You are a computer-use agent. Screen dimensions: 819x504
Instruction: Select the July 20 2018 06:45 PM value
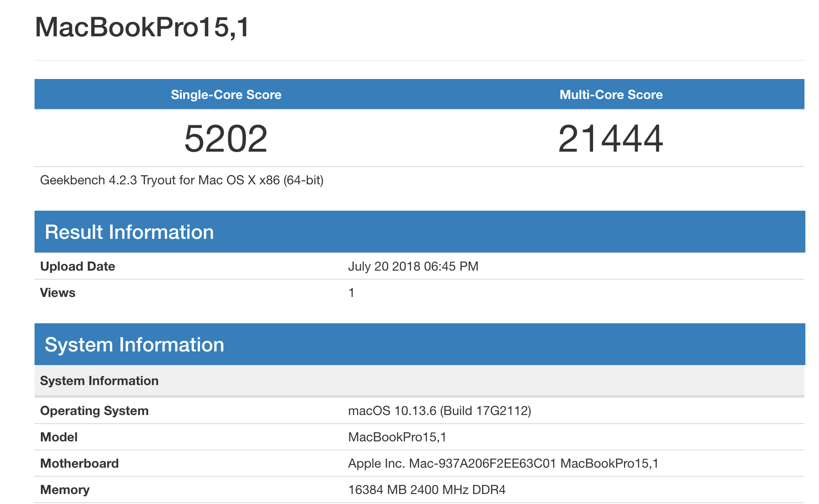pyautogui.click(x=413, y=267)
